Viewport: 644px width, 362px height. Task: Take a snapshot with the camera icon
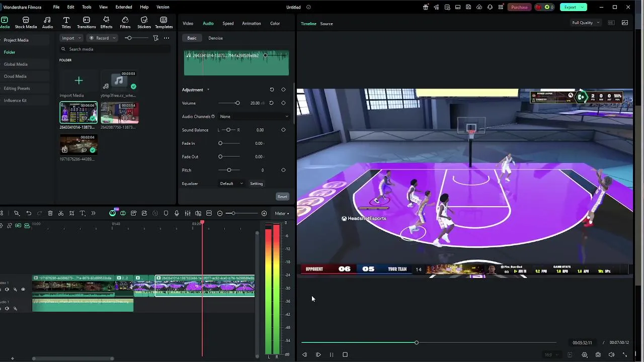pos(598,354)
